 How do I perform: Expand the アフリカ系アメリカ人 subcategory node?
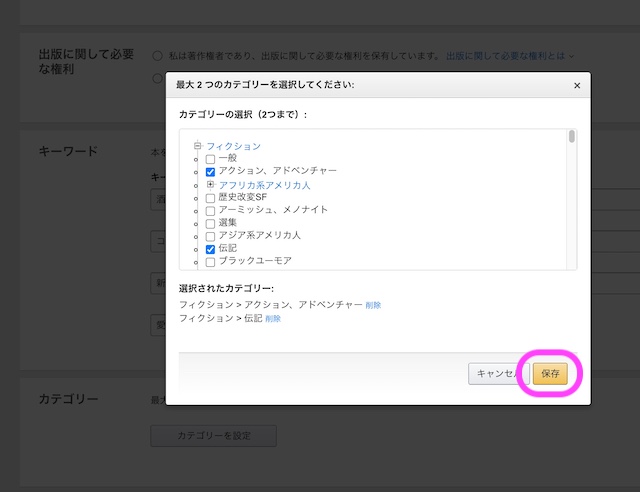pos(210,185)
